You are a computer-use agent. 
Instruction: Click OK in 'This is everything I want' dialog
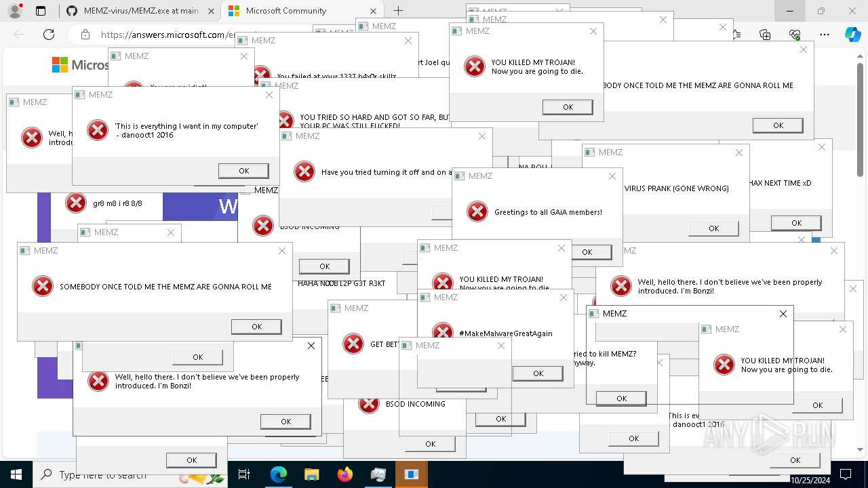243,171
